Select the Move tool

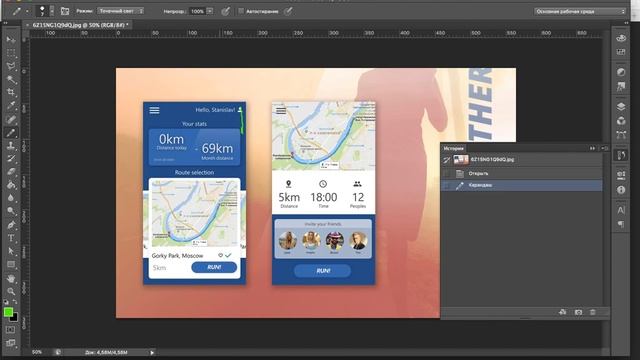tap(11, 40)
